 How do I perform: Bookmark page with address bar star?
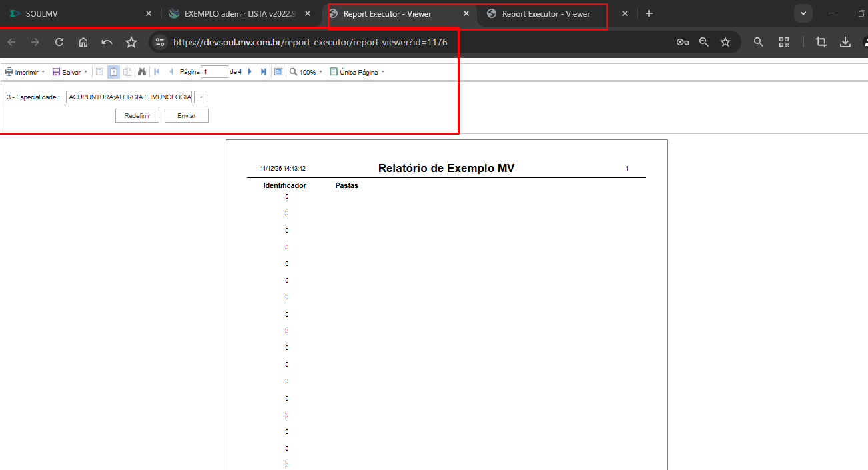click(x=725, y=42)
